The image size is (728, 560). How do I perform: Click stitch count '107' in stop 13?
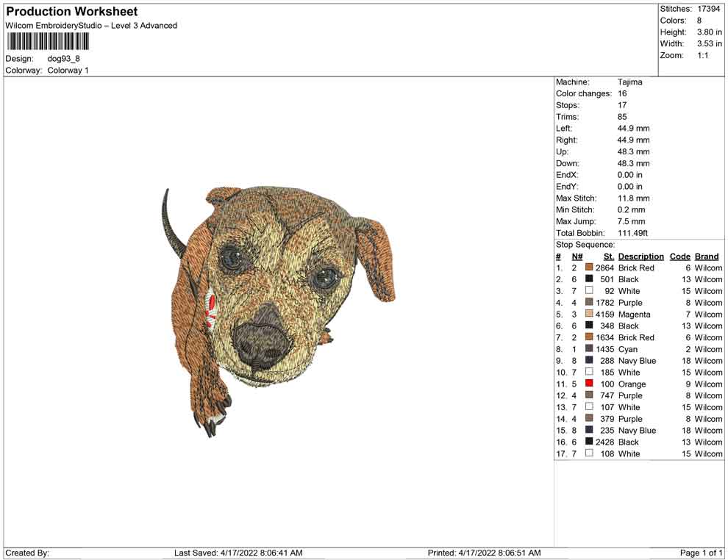pos(607,407)
